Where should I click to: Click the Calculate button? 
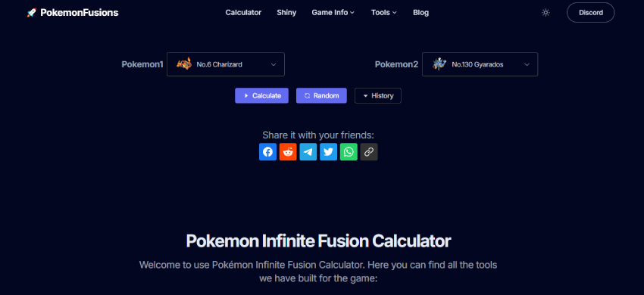pyautogui.click(x=261, y=95)
